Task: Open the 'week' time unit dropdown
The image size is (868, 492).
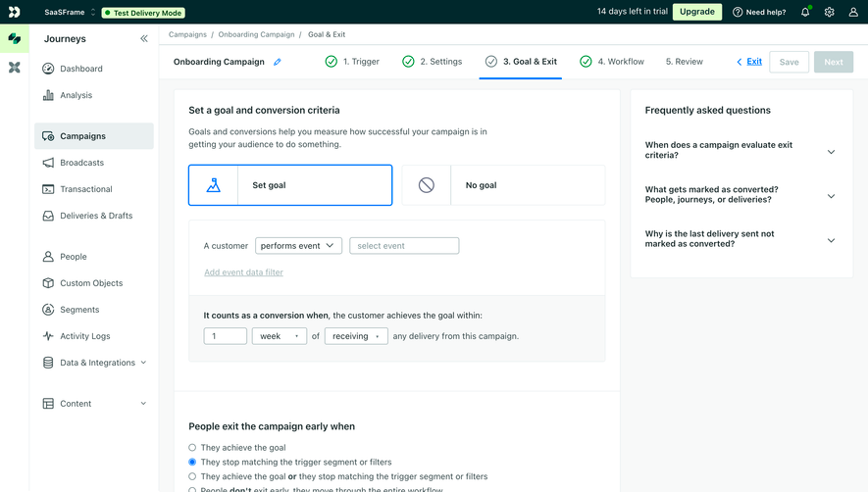Action: coord(280,336)
